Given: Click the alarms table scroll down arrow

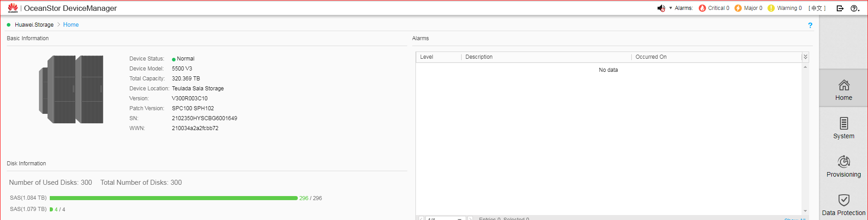Looking at the screenshot, I should 805,211.
